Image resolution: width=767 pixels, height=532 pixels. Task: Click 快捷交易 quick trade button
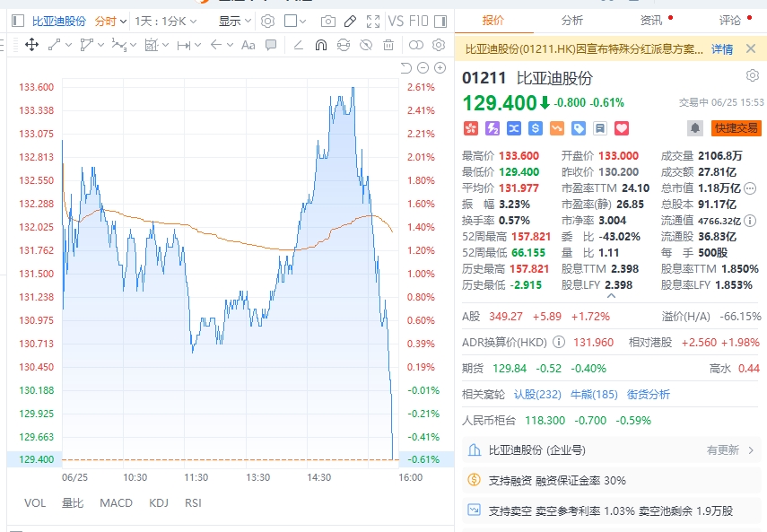(736, 128)
